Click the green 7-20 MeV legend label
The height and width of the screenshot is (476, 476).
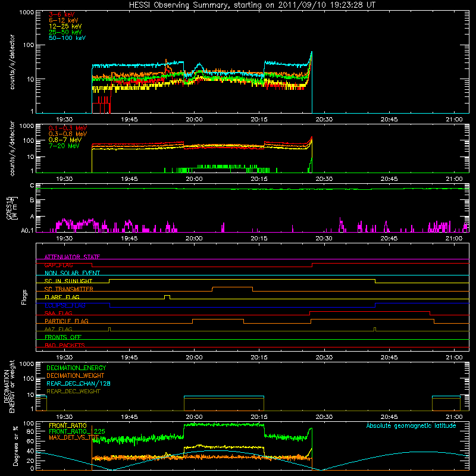64,146
